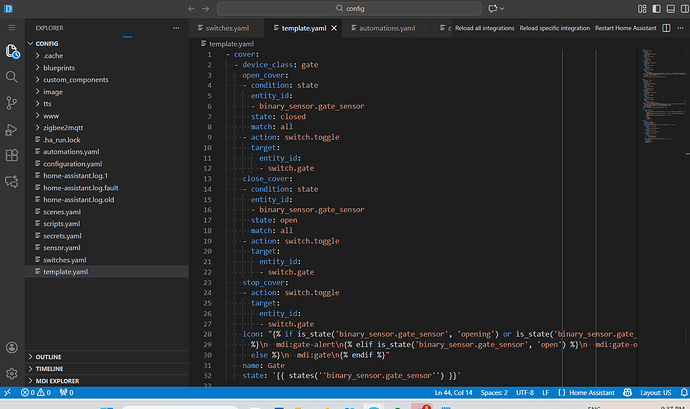Open editor More Actions ellipsis

[680, 28]
